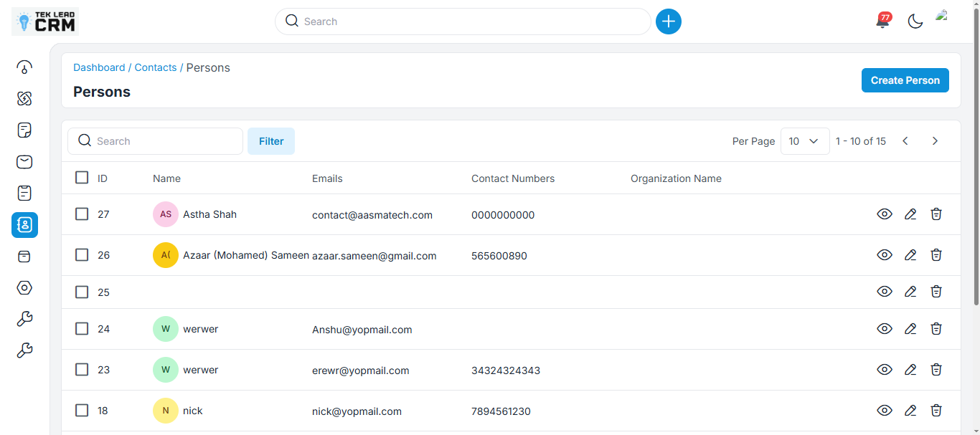This screenshot has height=435, width=980.
Task: Go to next page using right chevron
Action: click(x=934, y=141)
